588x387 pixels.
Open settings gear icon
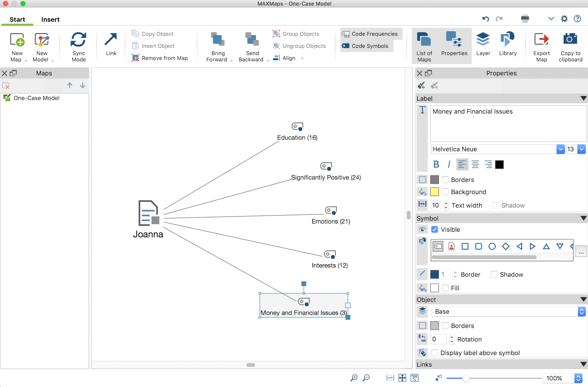click(x=564, y=19)
